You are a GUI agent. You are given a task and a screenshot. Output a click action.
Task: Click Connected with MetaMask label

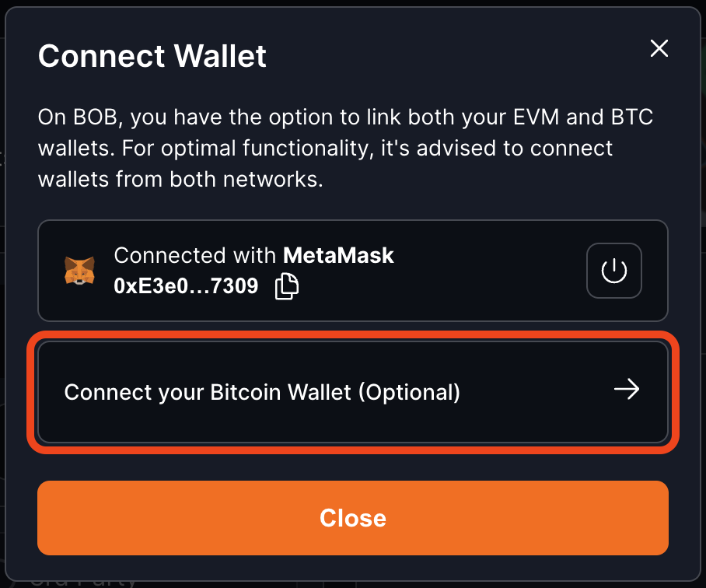point(254,255)
